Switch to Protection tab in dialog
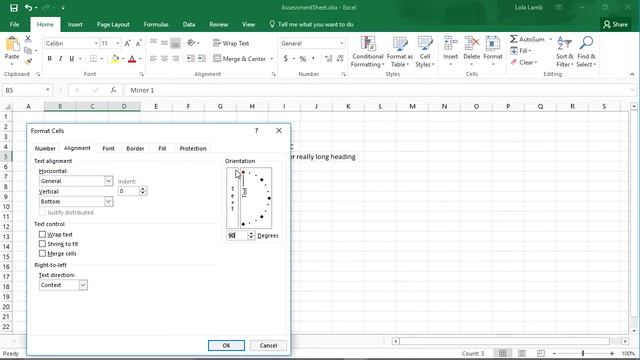The width and height of the screenshot is (640, 360). click(x=193, y=149)
